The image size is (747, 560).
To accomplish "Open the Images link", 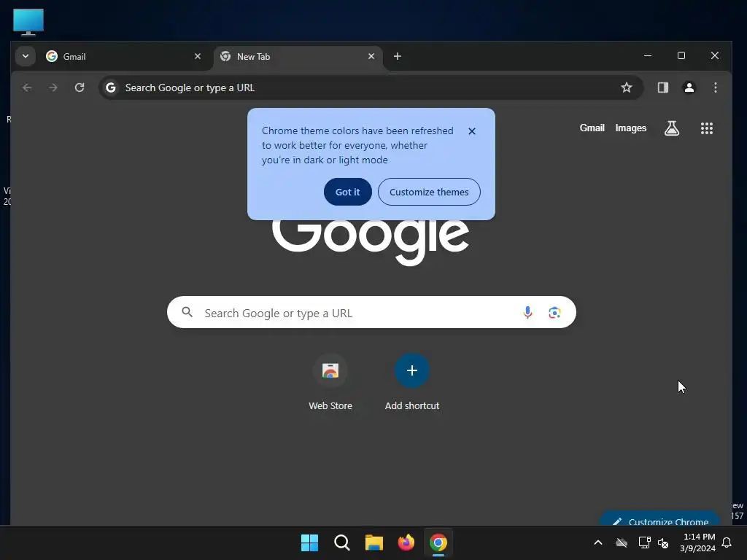I will click(631, 128).
